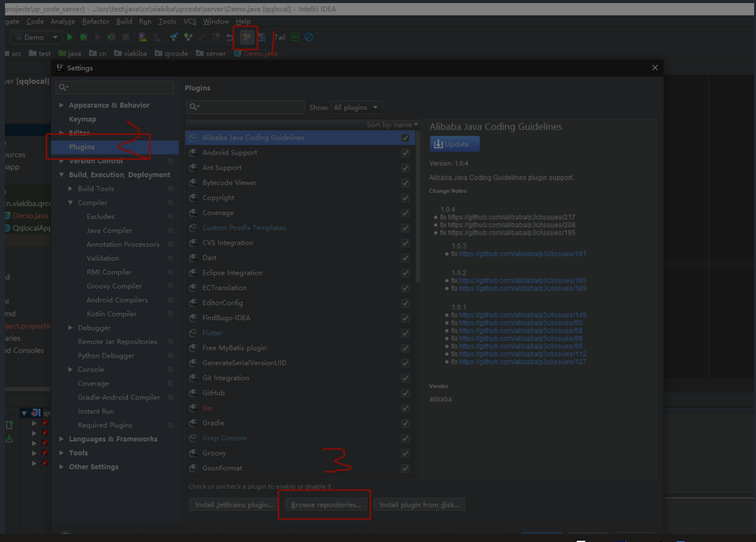
Task: Uncheck the Ant Support plugin
Action: 406,168
